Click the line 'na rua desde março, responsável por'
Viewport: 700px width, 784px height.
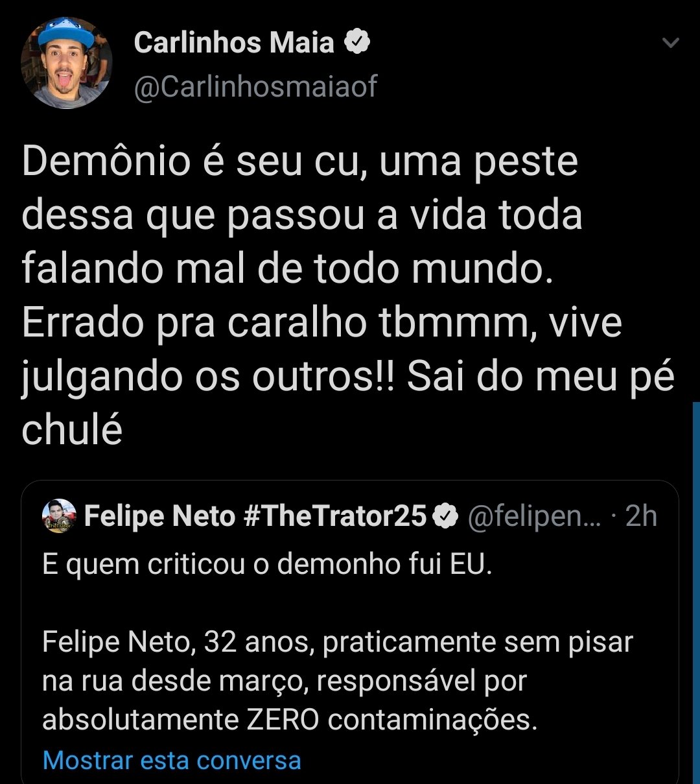point(285,681)
